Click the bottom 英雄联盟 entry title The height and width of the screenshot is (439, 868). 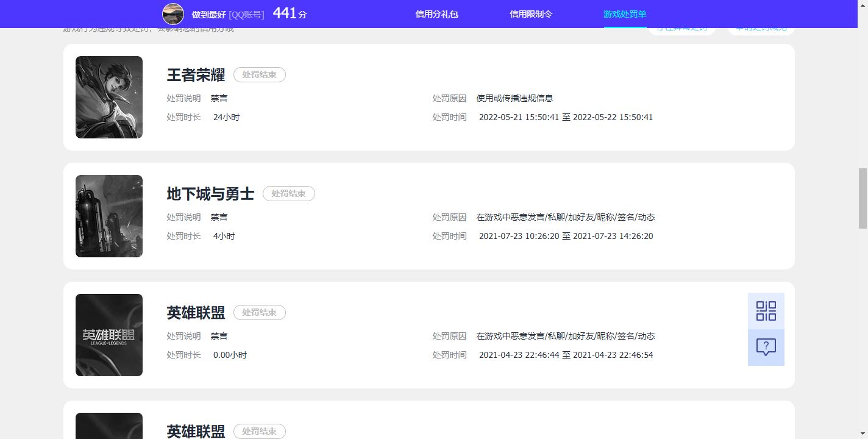pyautogui.click(x=196, y=431)
